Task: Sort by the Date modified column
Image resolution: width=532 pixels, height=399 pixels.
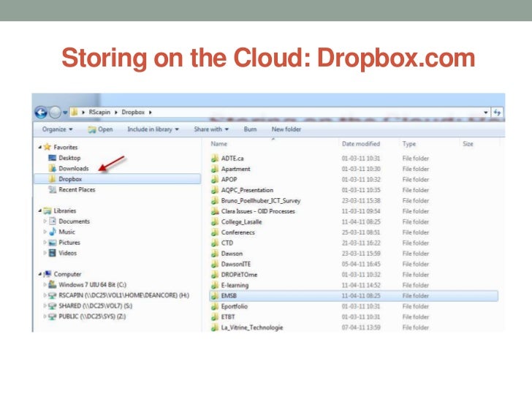Action: point(361,143)
